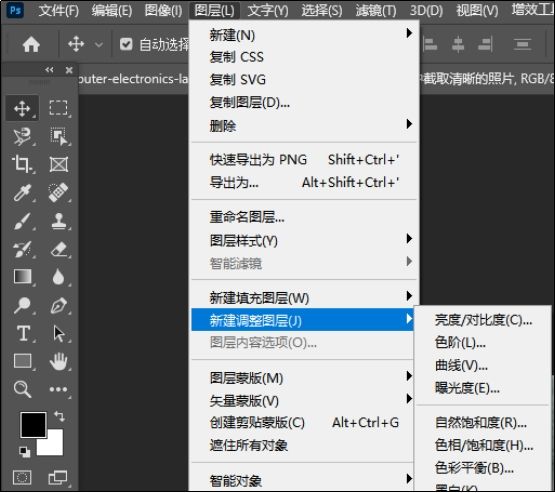Click the align horizontal centers icon
Image resolution: width=555 pixels, height=493 pixels.
click(458, 45)
